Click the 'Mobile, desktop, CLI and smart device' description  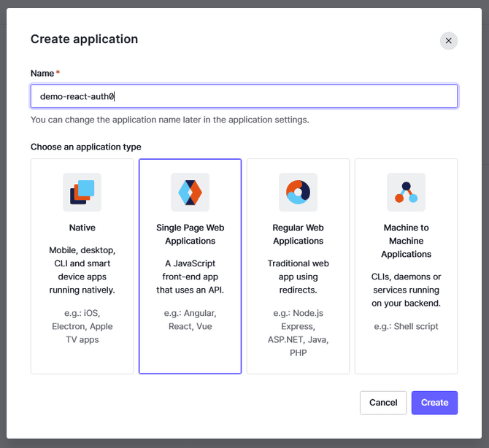(x=82, y=270)
